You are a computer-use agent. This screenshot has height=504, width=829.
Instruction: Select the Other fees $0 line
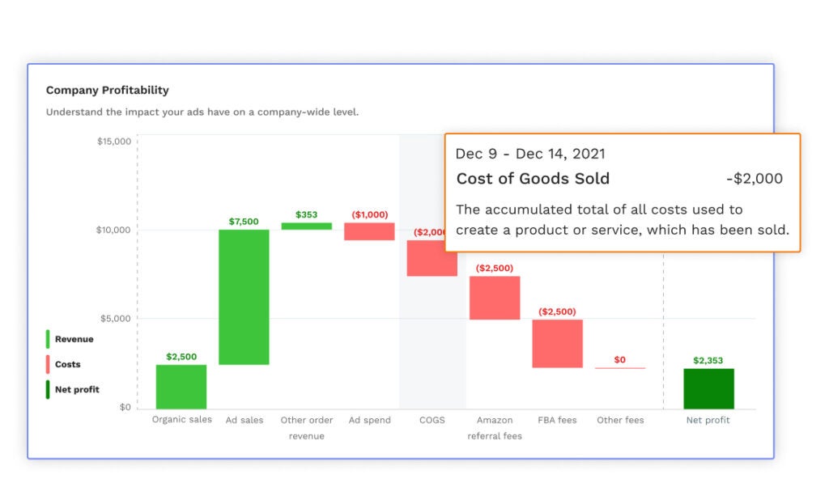620,368
